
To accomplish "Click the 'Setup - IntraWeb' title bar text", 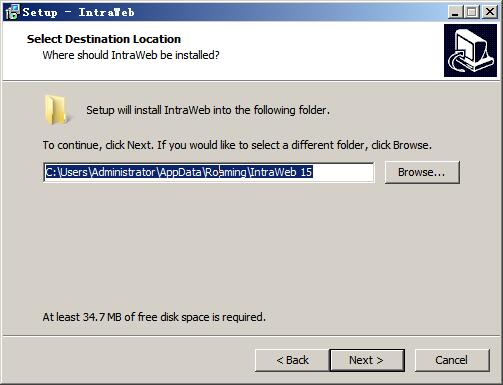I will tap(78, 12).
